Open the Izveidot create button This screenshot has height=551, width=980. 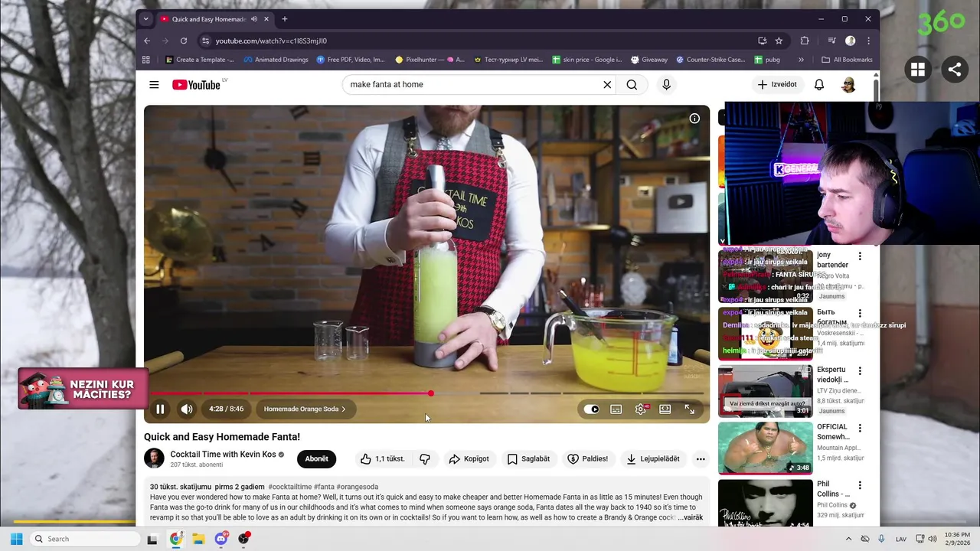tap(777, 85)
